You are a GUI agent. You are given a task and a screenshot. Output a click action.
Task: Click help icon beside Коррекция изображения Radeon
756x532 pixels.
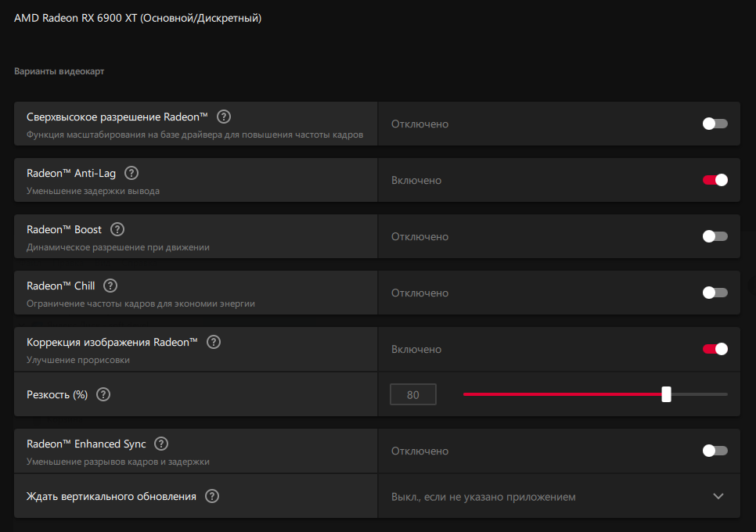pos(214,342)
